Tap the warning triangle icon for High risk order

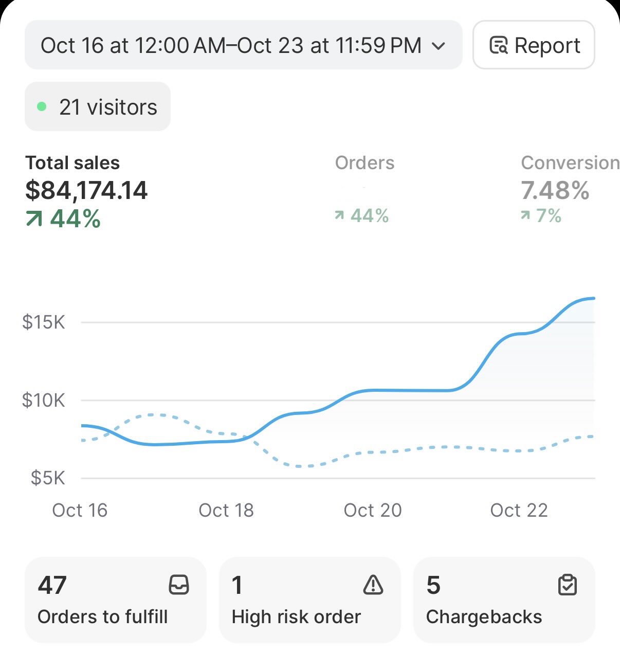pyautogui.click(x=373, y=585)
